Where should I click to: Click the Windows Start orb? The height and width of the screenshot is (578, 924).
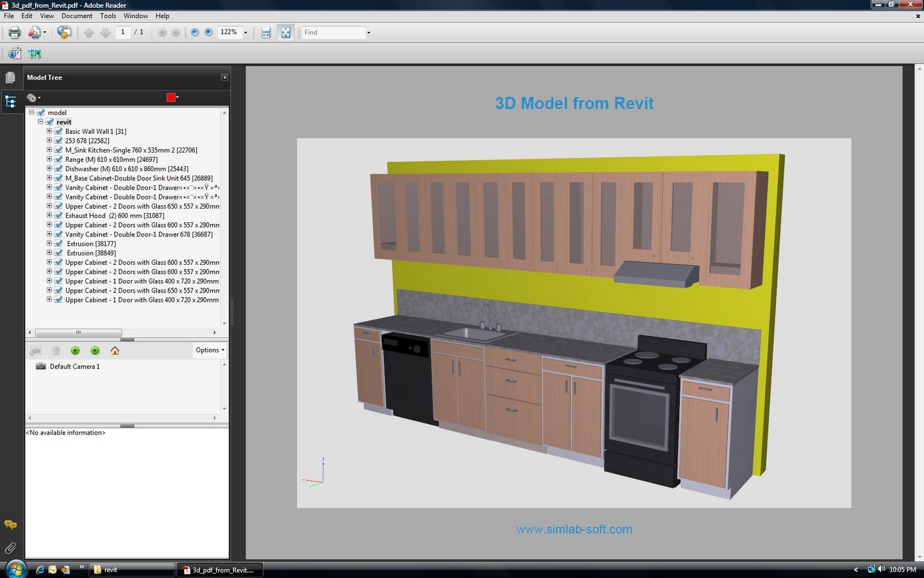pyautogui.click(x=15, y=569)
